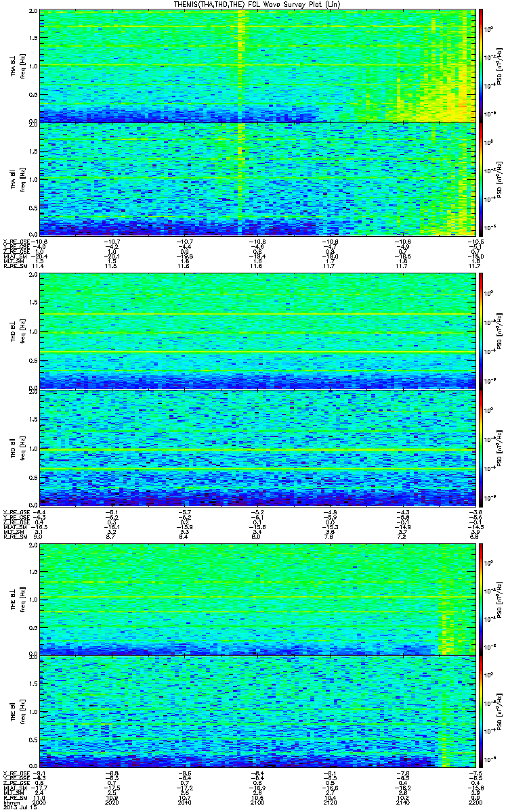Click the 2013 Jul 15 date label
Screen dimensions: 508x812
[x=16, y=808]
